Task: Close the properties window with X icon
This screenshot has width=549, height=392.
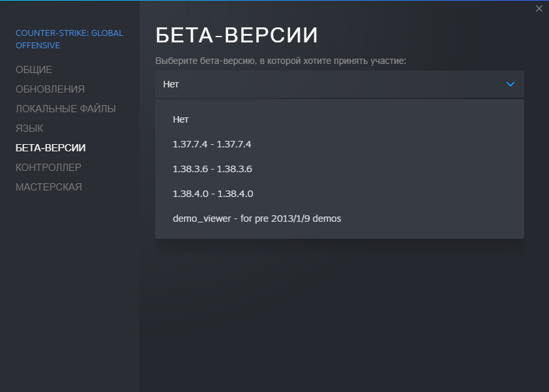Action: tap(539, 8)
